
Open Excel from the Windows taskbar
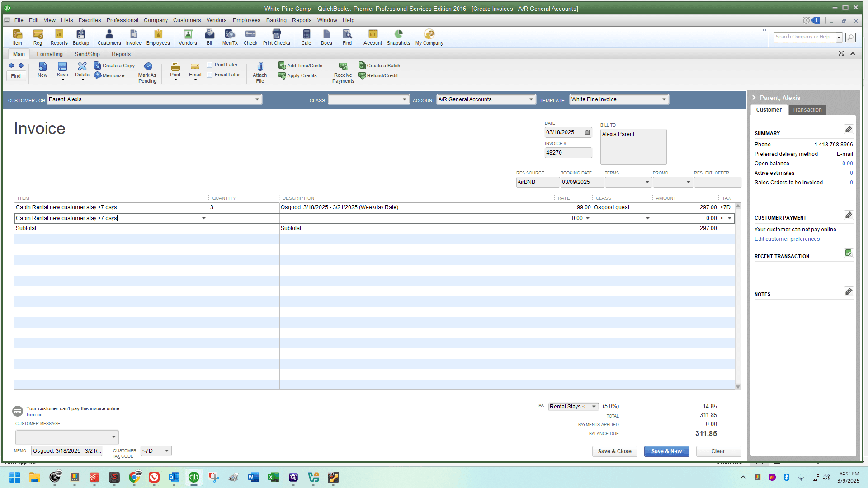[273, 477]
